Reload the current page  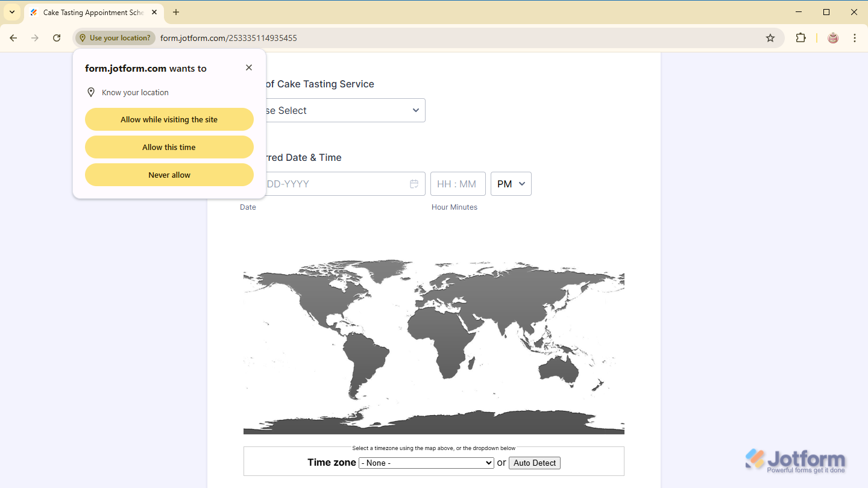click(56, 37)
